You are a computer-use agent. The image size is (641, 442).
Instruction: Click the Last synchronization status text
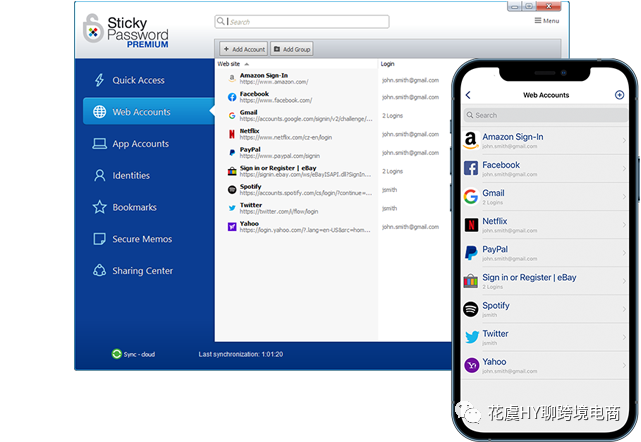pos(241,354)
